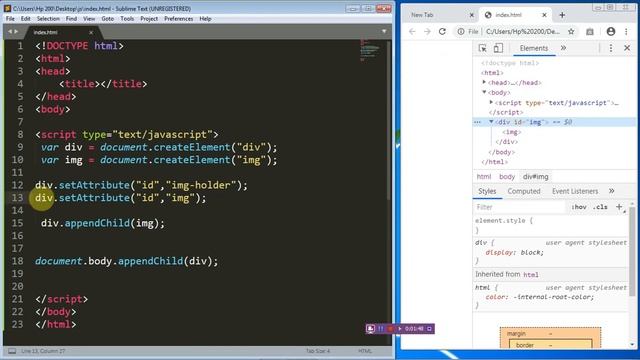640x360 pixels.
Task: Open the actions ellipsis beside the selected div
Action: click(x=477, y=122)
